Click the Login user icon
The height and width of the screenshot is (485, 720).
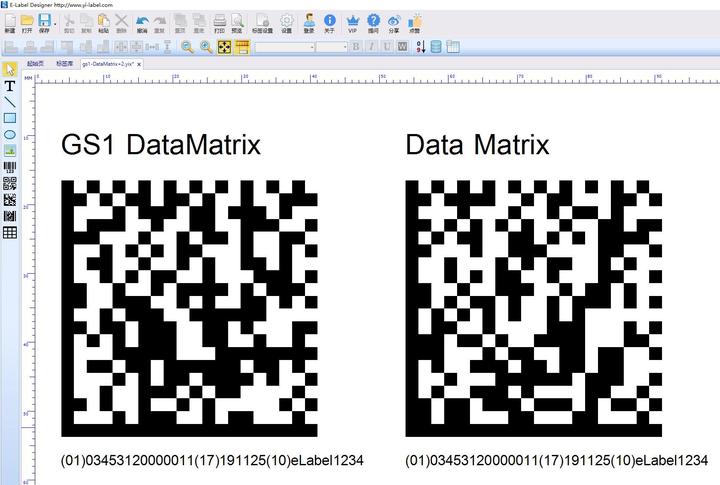pos(309,23)
